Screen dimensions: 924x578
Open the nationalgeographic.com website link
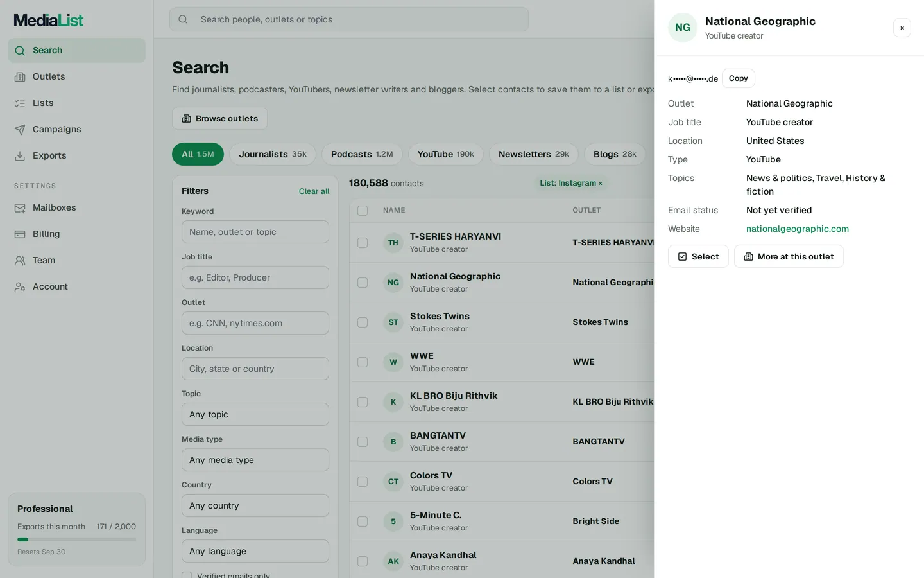coord(798,229)
